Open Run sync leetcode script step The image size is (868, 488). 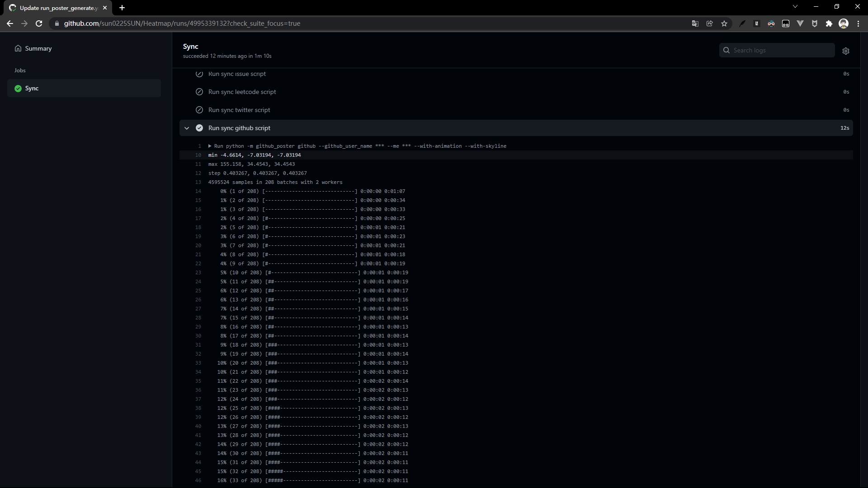point(242,92)
